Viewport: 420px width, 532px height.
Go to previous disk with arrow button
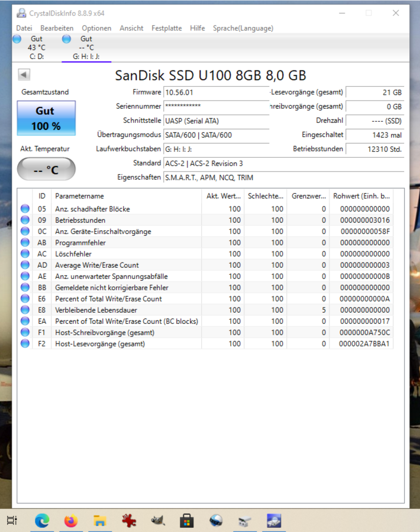point(24,74)
